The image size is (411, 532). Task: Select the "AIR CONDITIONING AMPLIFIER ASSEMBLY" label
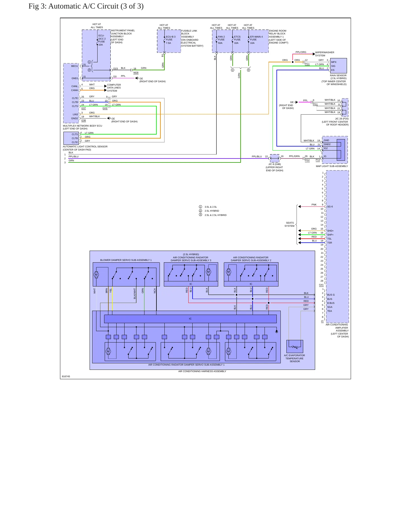[337, 328]
